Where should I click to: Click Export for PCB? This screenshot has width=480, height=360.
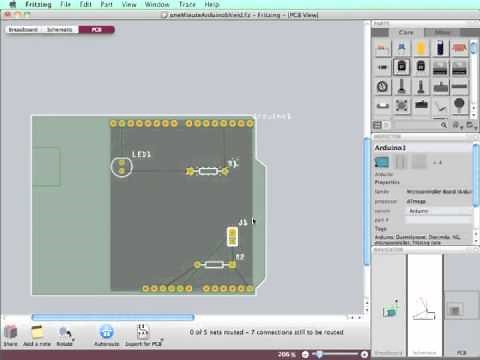pos(143,335)
